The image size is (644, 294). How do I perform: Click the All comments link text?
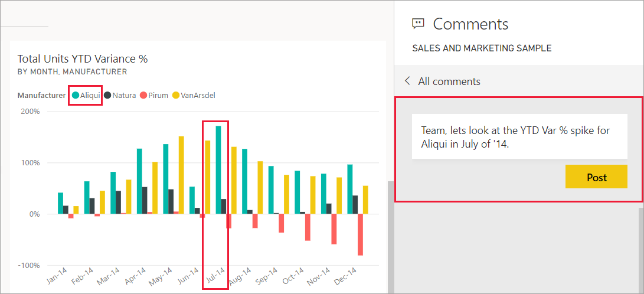click(449, 81)
